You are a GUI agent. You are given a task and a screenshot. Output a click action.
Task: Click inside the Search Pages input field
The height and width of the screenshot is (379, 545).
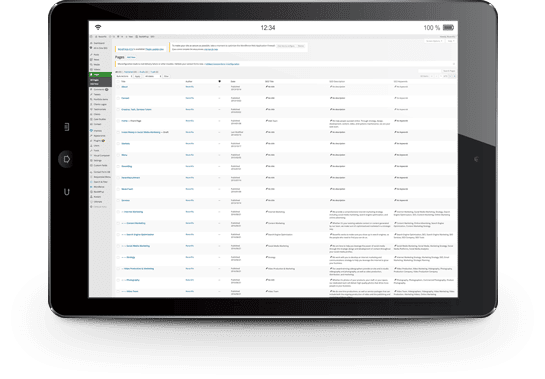tap(429, 71)
